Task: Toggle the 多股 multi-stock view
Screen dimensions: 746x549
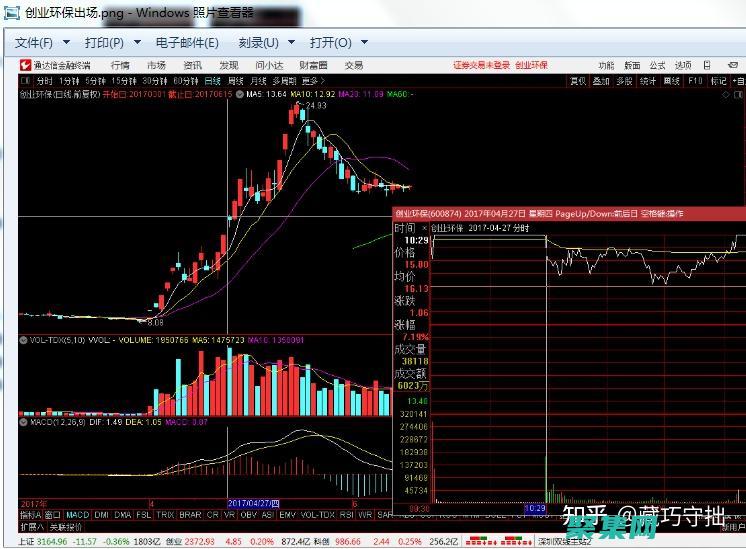Action: (x=624, y=81)
